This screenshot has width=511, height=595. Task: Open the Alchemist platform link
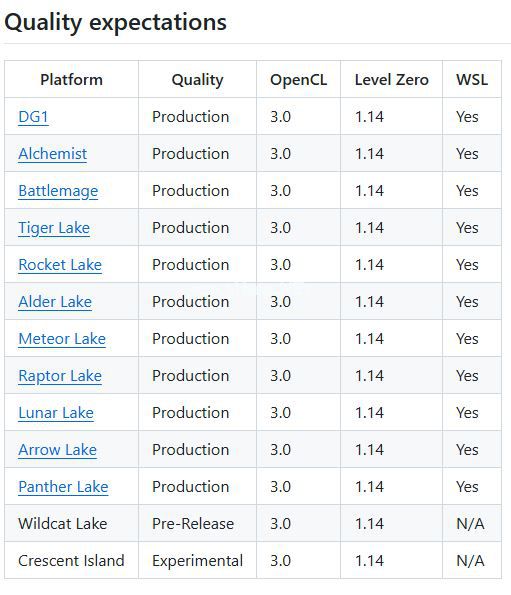coord(52,154)
